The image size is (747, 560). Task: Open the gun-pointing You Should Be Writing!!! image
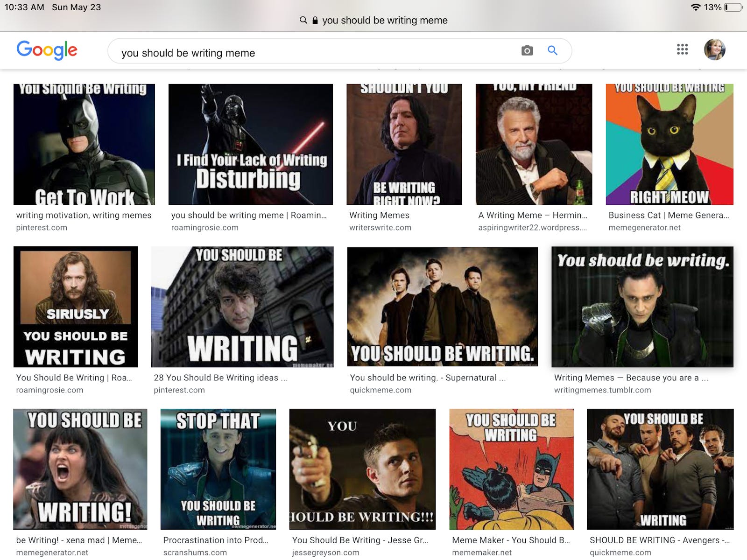point(362,469)
